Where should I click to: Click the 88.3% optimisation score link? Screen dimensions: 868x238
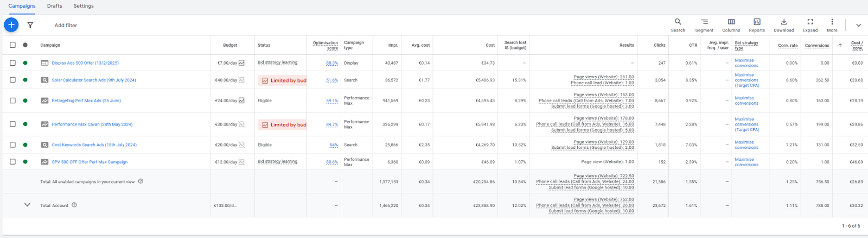click(x=331, y=63)
